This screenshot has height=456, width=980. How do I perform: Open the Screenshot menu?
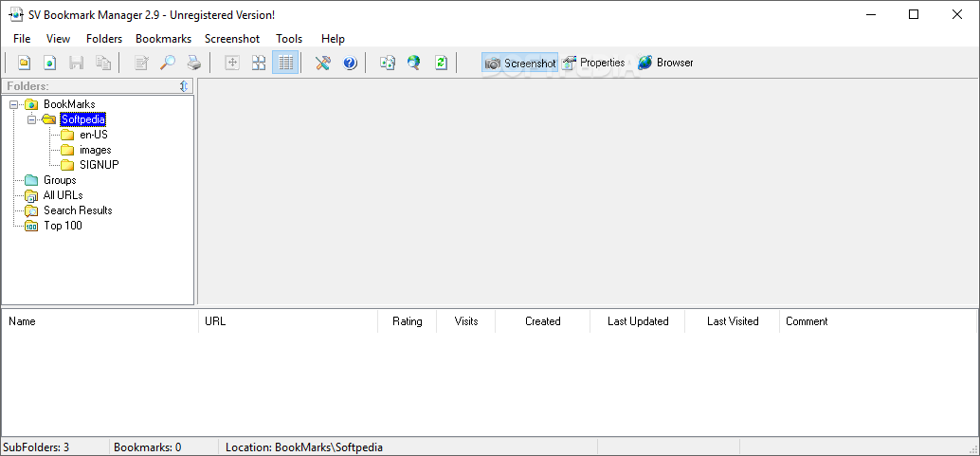click(232, 39)
